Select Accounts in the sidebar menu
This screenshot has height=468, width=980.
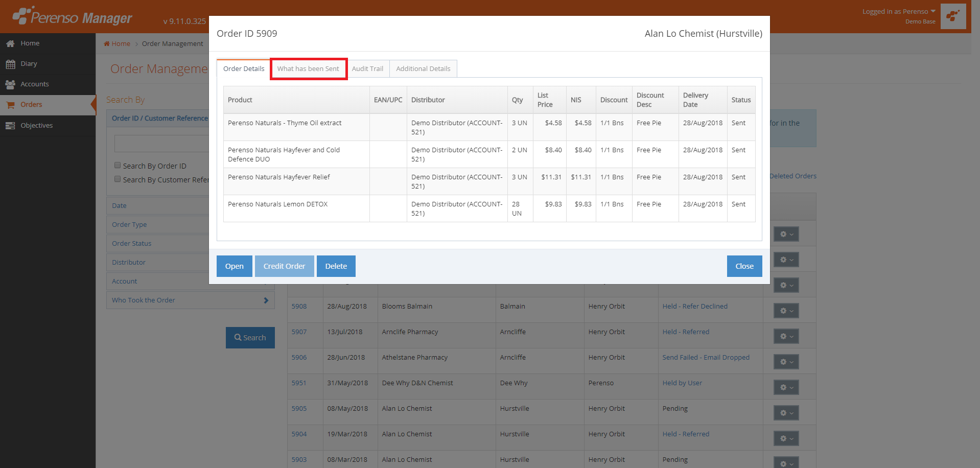point(48,84)
